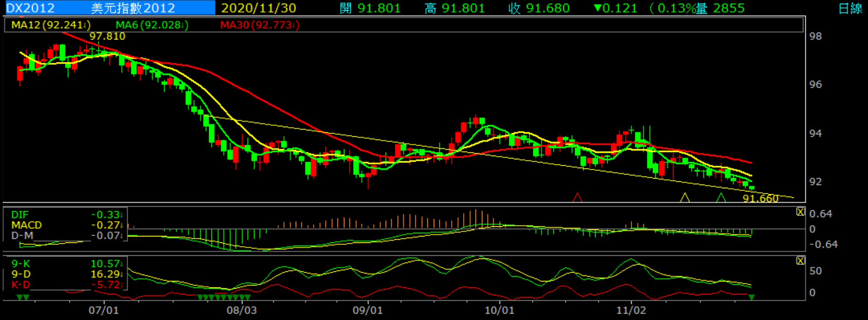Click the MA12 moving average label

click(50, 25)
